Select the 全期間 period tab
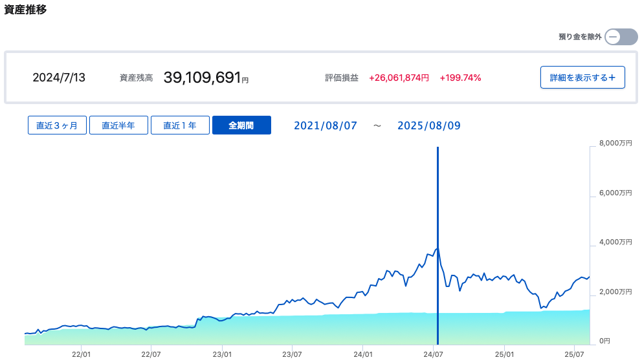The image size is (642, 364). (x=241, y=125)
